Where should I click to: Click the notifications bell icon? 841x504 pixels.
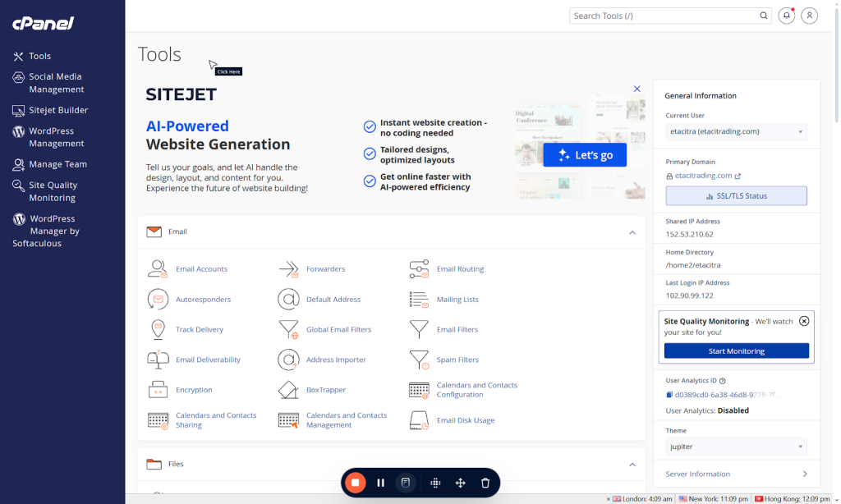pyautogui.click(x=786, y=16)
